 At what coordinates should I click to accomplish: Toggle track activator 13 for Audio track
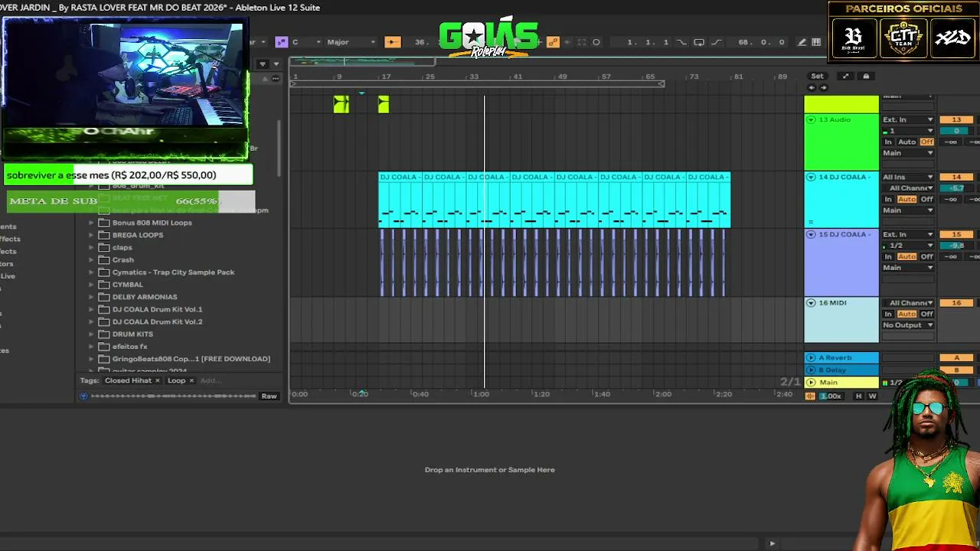tap(956, 119)
